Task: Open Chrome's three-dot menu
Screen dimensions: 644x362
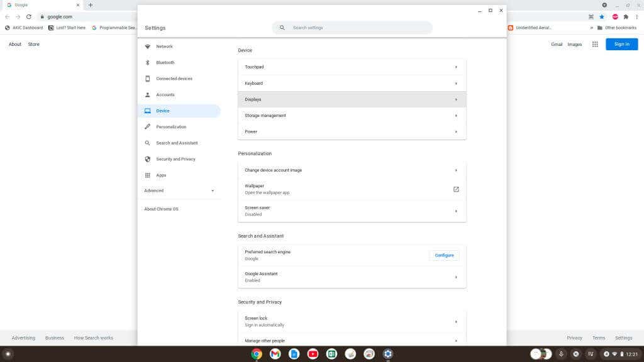Action: [x=636, y=17]
